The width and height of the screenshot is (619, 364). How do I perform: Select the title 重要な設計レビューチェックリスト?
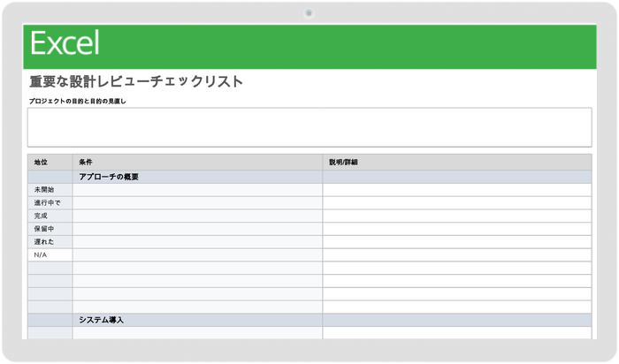point(136,82)
